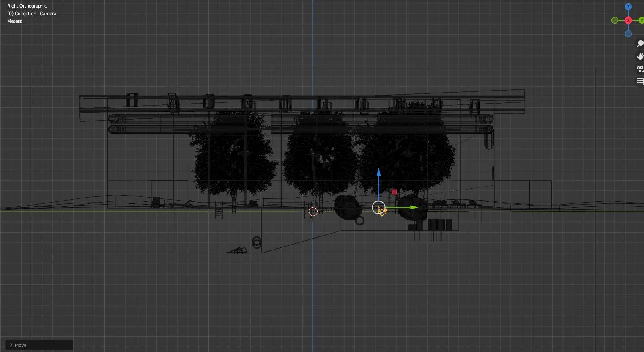Click the Move panel label text
Screen dimensions: 644x352
[20, 345]
